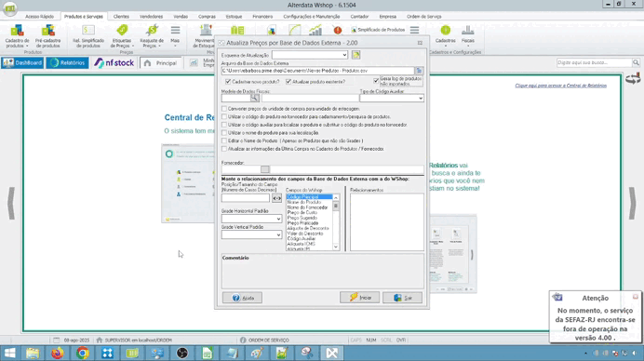
Task: Open Esquema de Atualização dropdown
Action: coord(344,55)
